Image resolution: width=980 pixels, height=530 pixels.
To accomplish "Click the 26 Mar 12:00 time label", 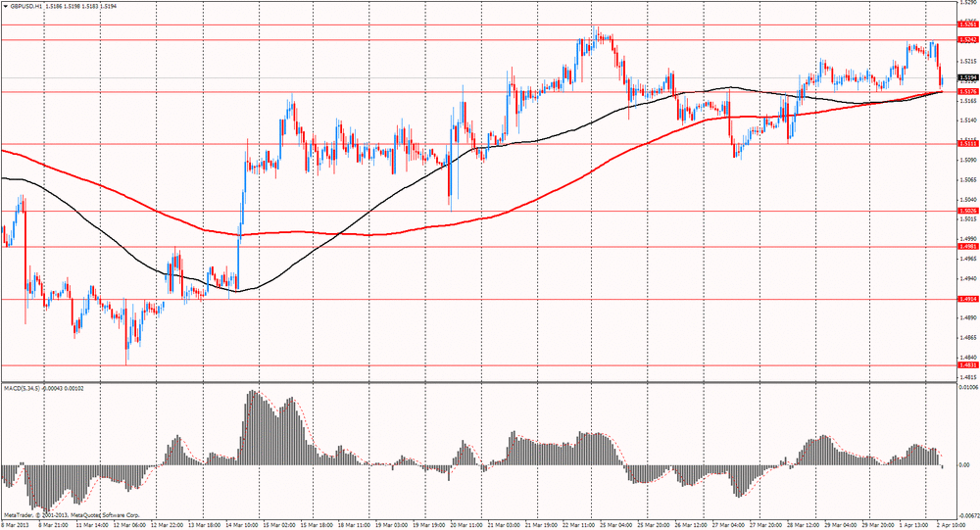I will point(691,525).
